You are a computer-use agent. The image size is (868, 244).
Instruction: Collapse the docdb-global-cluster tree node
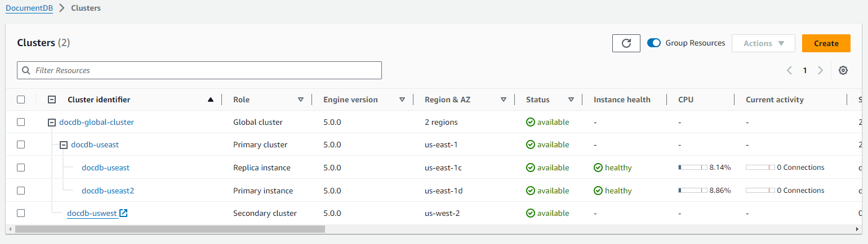click(x=52, y=122)
